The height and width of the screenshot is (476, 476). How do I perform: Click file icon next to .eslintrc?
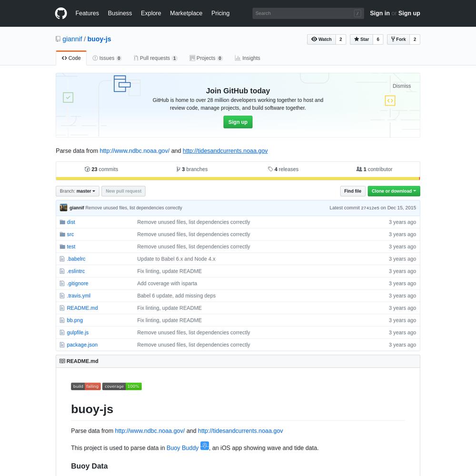(x=62, y=271)
